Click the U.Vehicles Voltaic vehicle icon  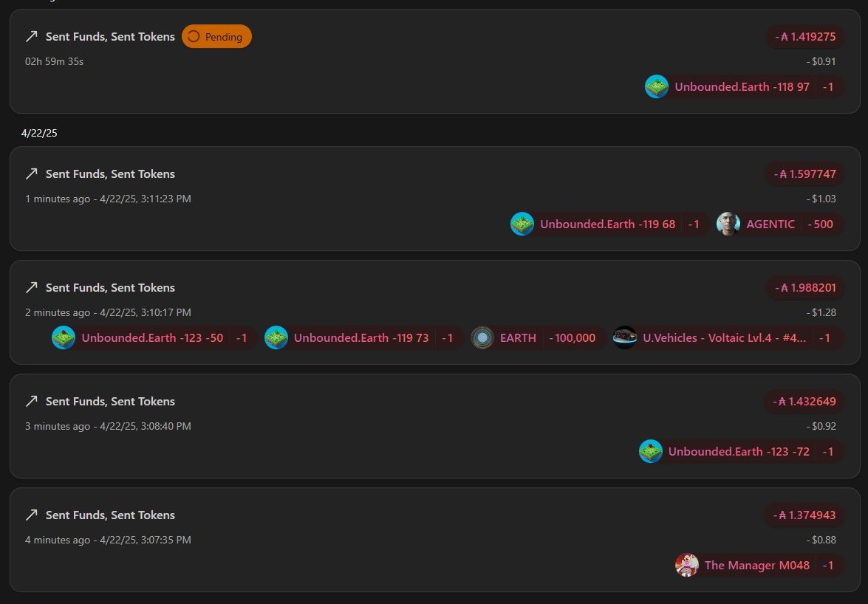pyautogui.click(x=625, y=337)
